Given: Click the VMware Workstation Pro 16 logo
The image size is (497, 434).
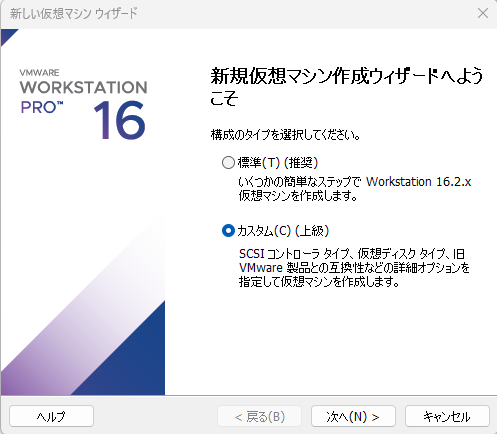Looking at the screenshot, I should [83, 104].
